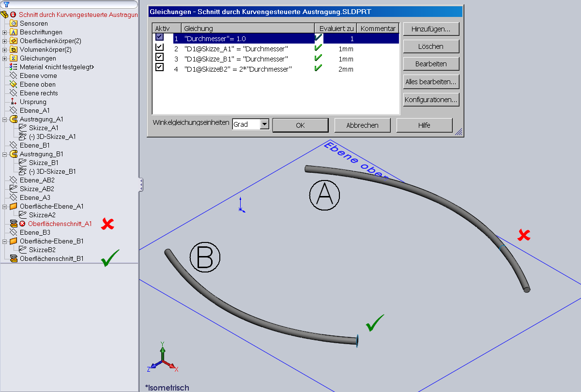Click the Gleichung column header
The height and width of the screenshot is (392, 581).
(x=248, y=29)
